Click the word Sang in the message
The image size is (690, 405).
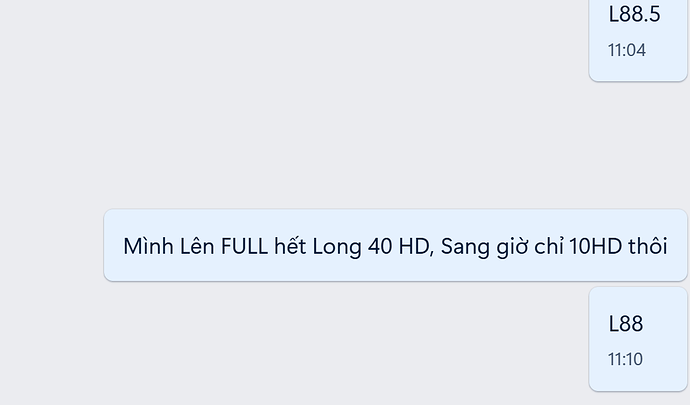[x=465, y=247]
